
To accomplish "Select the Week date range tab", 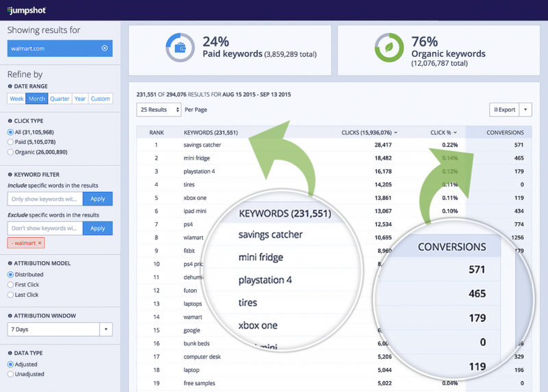I will pyautogui.click(x=16, y=99).
